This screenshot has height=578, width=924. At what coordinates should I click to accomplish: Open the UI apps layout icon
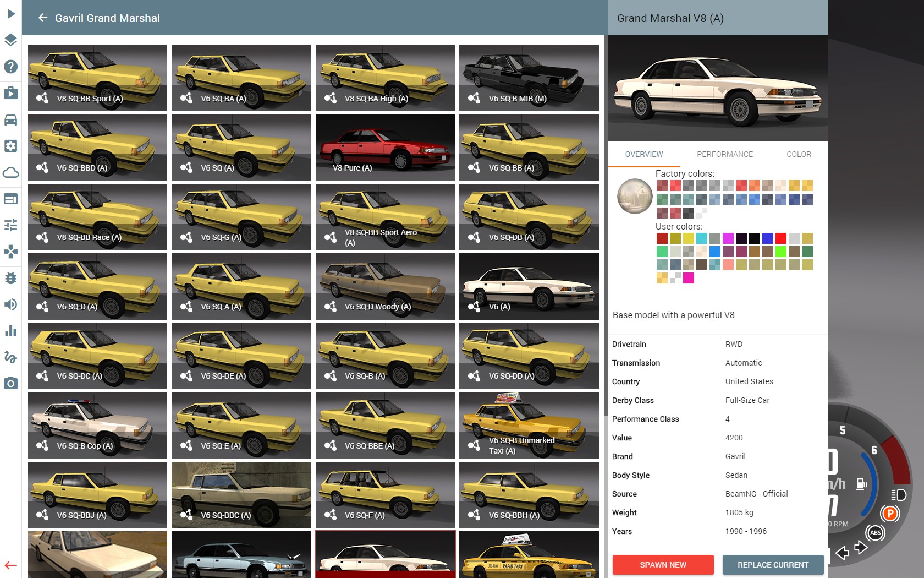click(x=11, y=199)
